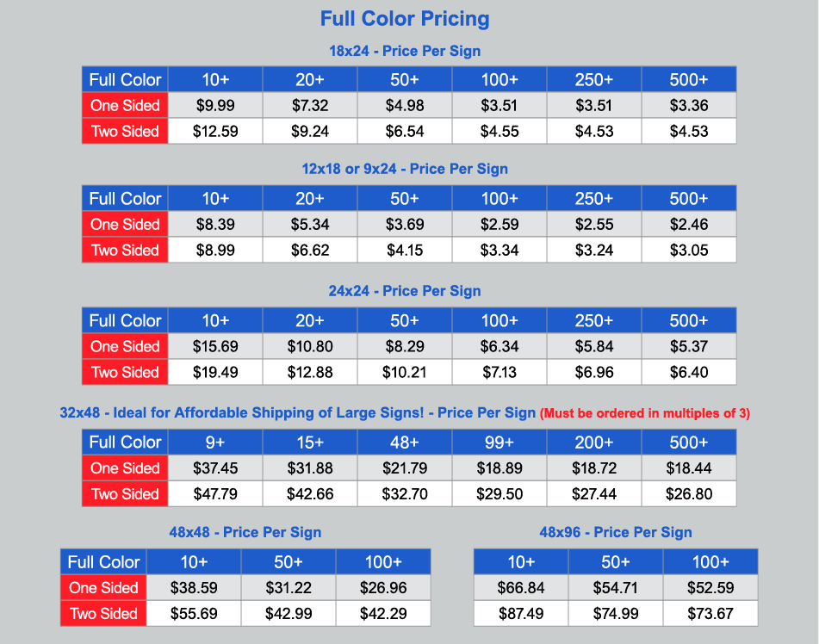
Task: Click the $10.80 price in the 24x24 table
Action: tap(310, 346)
